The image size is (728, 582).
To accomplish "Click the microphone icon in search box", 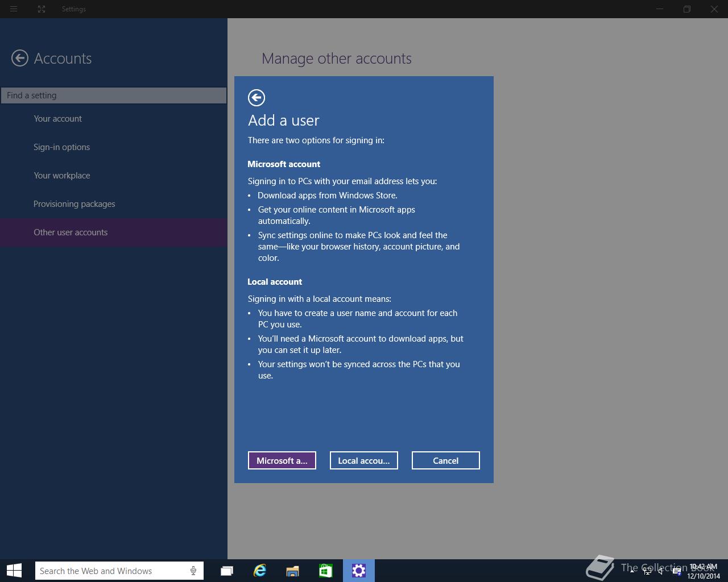I will pyautogui.click(x=193, y=571).
